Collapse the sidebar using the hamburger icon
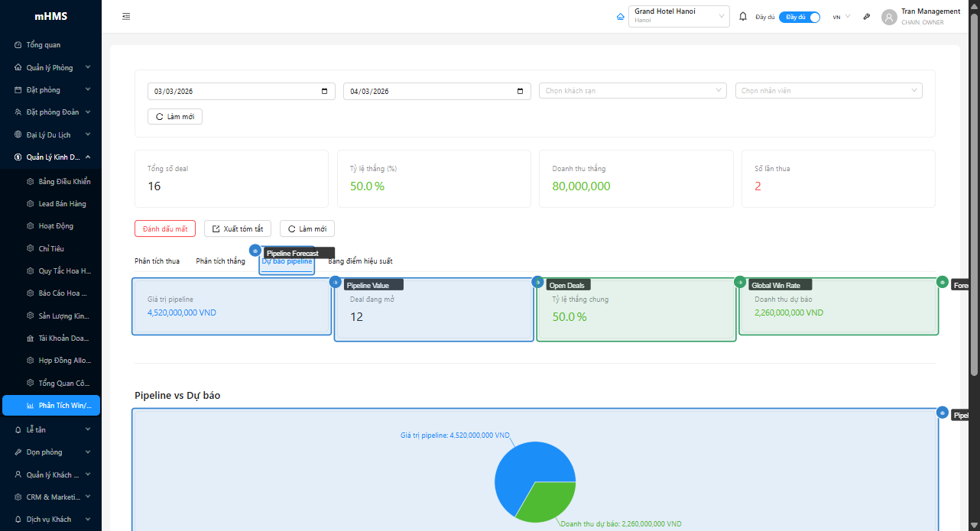 point(126,15)
